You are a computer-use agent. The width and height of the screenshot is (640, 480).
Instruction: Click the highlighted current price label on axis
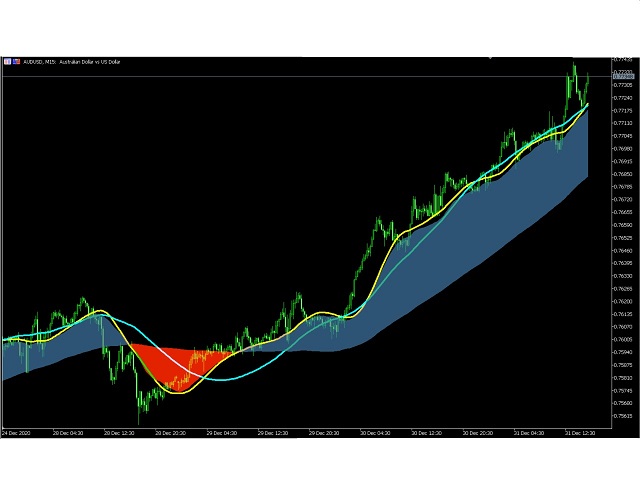pyautogui.click(x=624, y=76)
